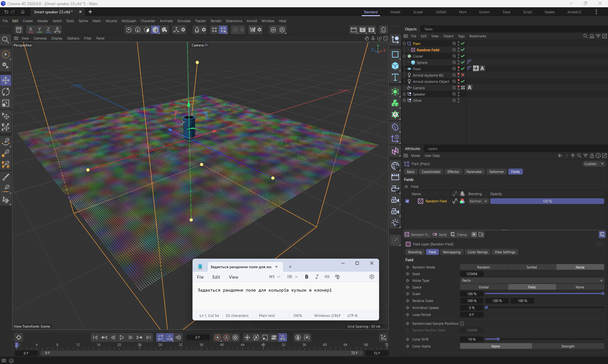Expand the Speaker object in Objects tree
Image resolution: width=608 pixels, height=364 pixels.
point(404,94)
